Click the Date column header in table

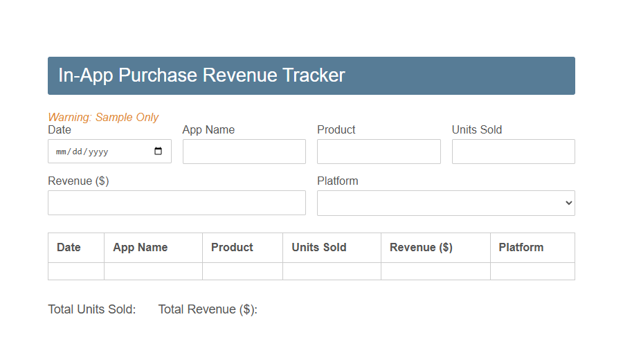coord(69,247)
